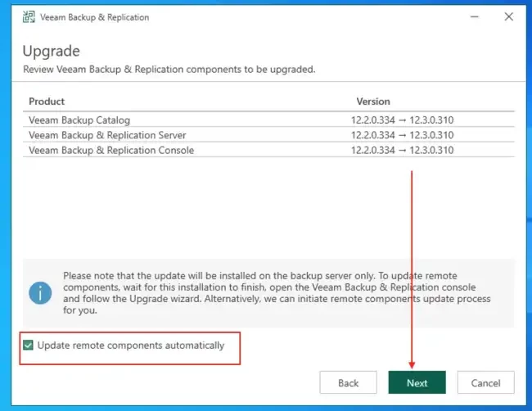The image size is (532, 411).
Task: Click the Veeam Backup & Replication title icon
Action: coord(29,16)
